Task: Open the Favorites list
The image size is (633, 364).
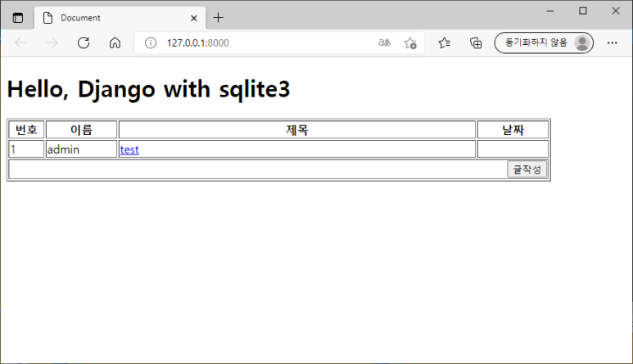Action: [x=445, y=43]
